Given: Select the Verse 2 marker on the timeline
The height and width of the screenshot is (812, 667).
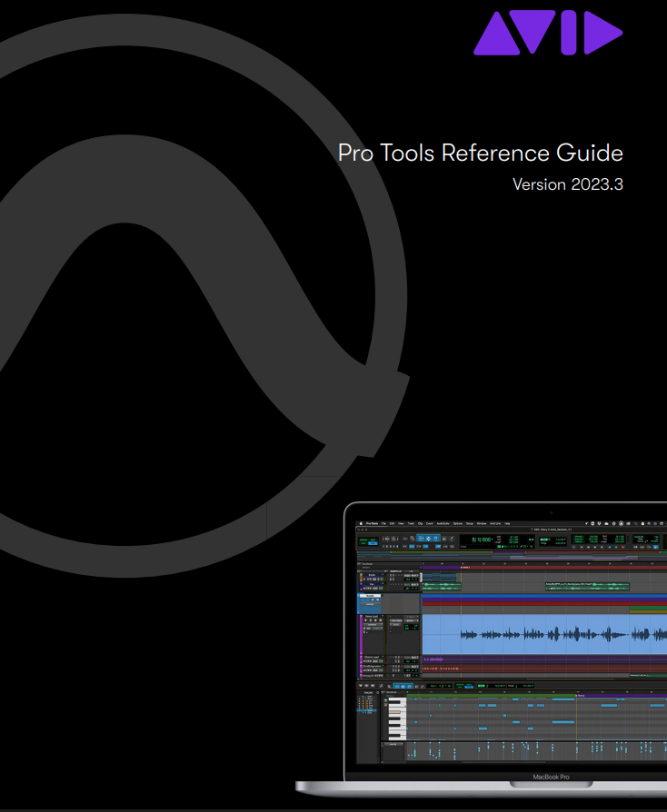Looking at the screenshot, I should pyautogui.click(x=465, y=567).
